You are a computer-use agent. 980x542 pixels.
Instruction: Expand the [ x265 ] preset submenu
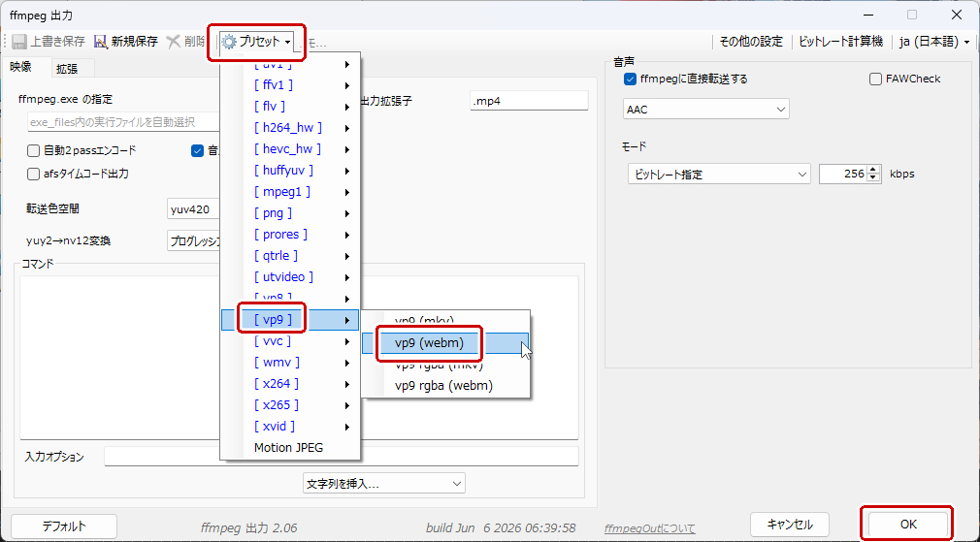point(290,404)
